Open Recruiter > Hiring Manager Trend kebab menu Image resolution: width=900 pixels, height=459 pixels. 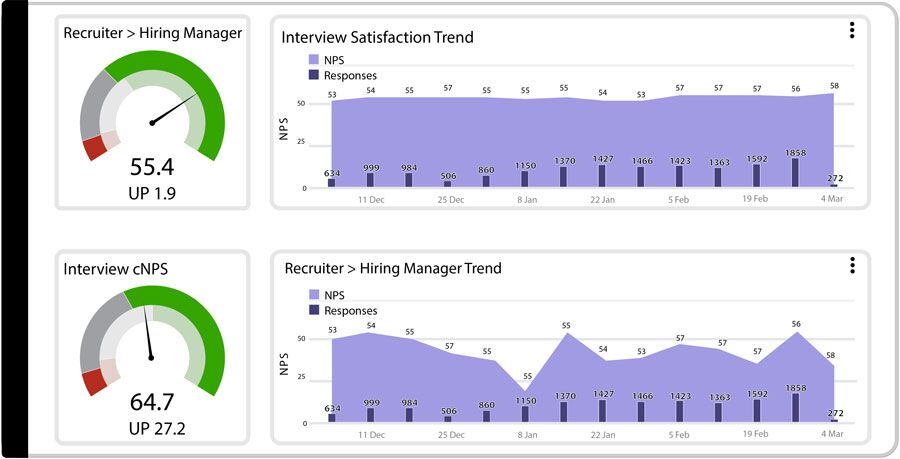point(852,265)
